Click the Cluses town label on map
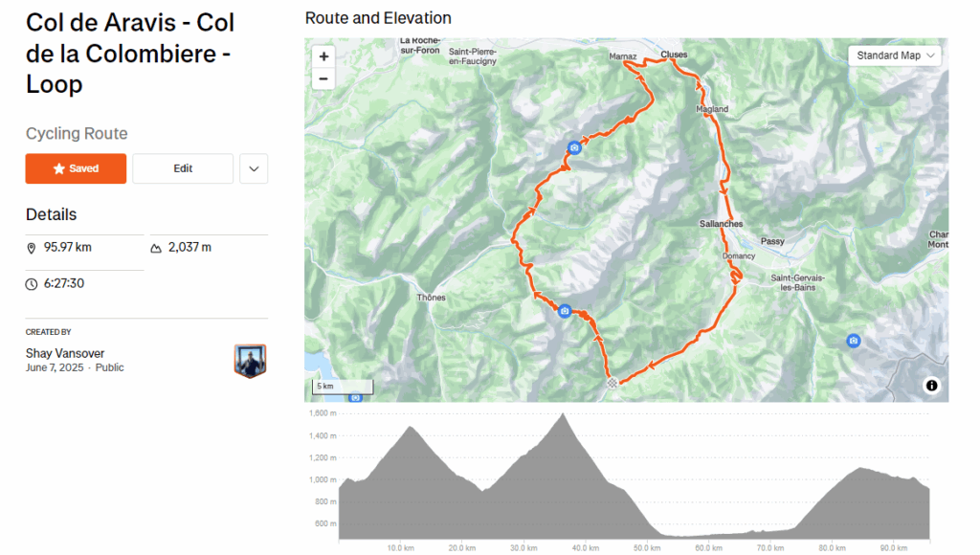 click(674, 55)
